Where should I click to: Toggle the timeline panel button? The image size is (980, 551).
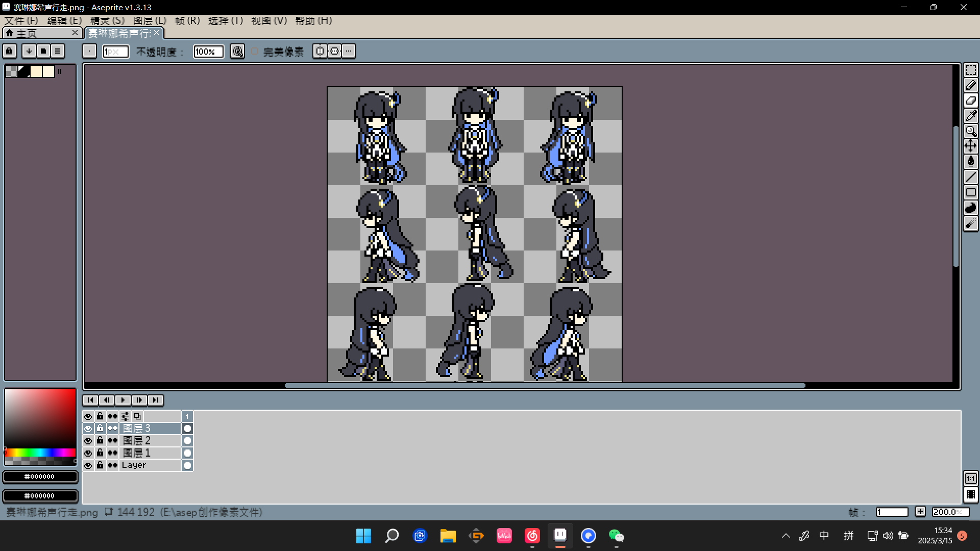click(970, 495)
